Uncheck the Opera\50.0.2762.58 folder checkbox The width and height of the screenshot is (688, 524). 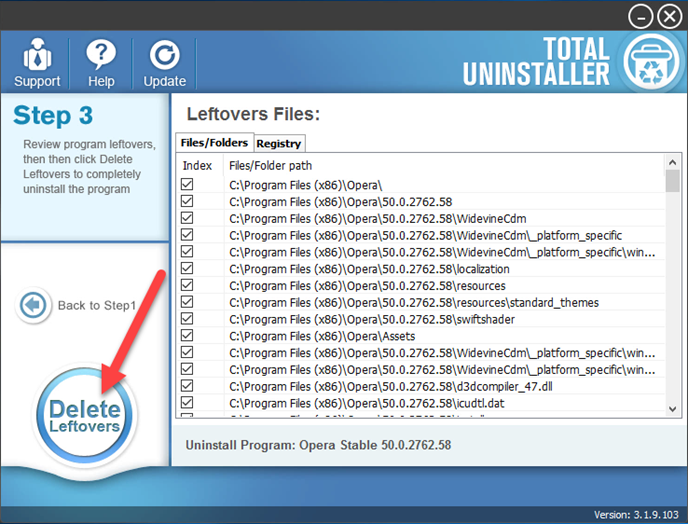(187, 201)
